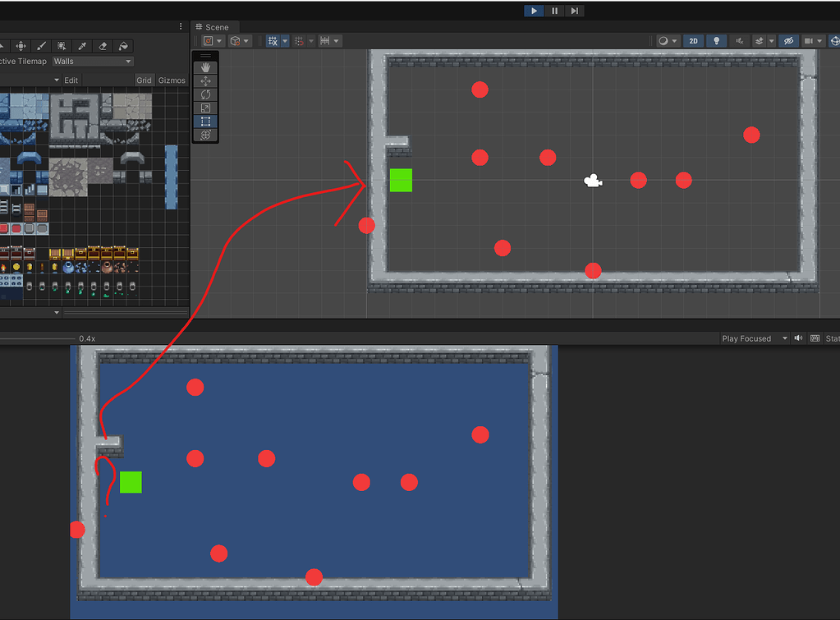This screenshot has height=620, width=840.
Task: Select the Hand tool in Scene view
Action: (x=205, y=67)
